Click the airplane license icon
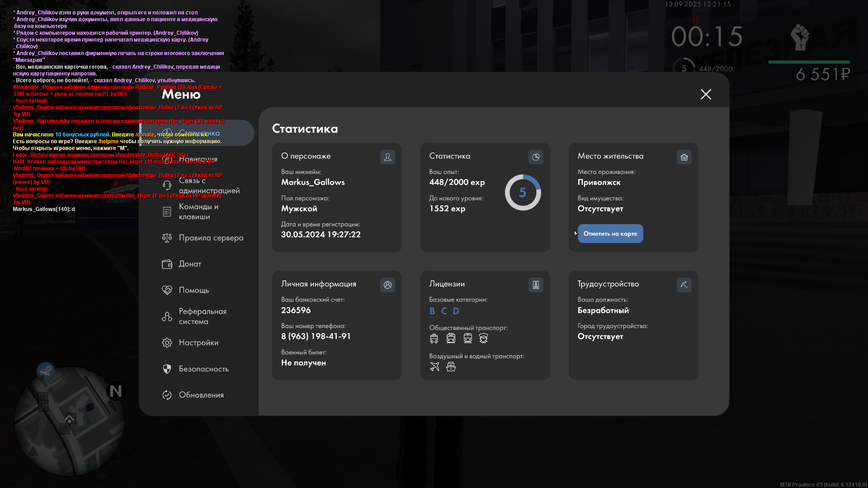The image size is (868, 488). (434, 367)
